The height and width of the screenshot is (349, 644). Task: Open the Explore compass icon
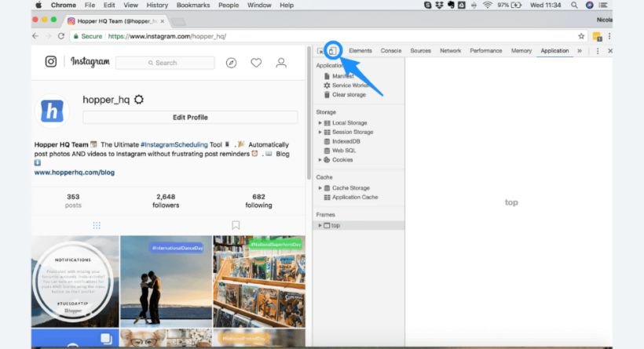coord(231,63)
